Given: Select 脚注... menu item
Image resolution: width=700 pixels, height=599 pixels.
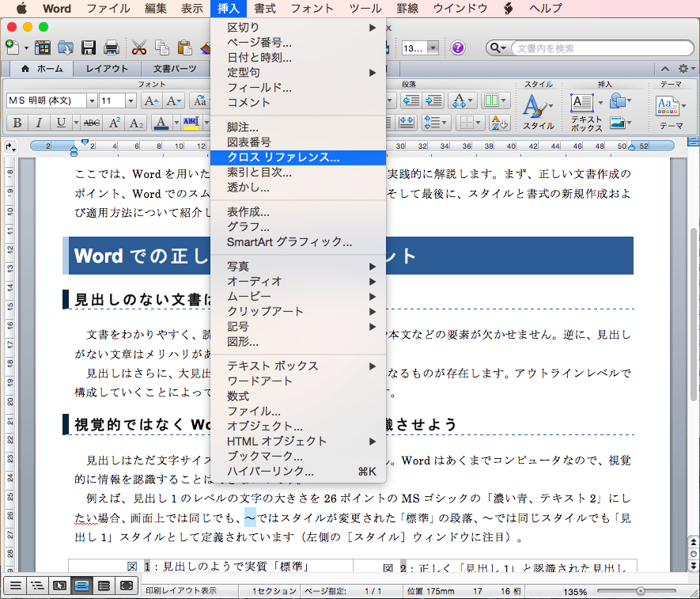Looking at the screenshot, I should coord(297,127).
